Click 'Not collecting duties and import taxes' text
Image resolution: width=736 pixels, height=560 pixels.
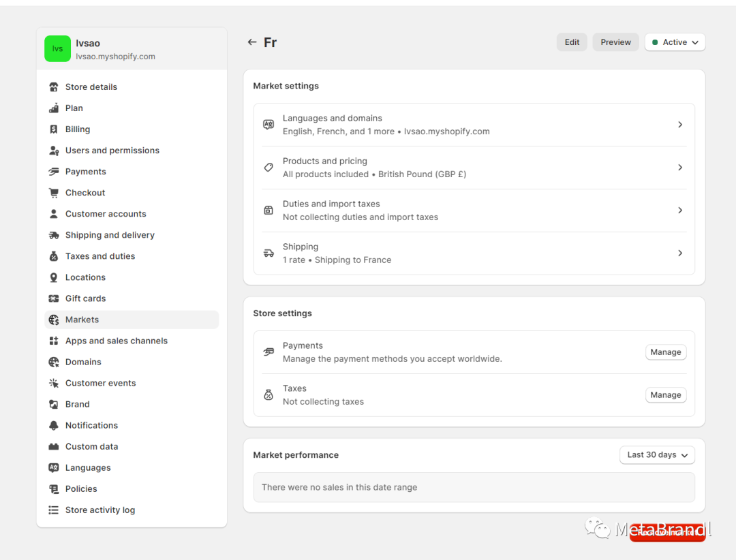point(360,217)
